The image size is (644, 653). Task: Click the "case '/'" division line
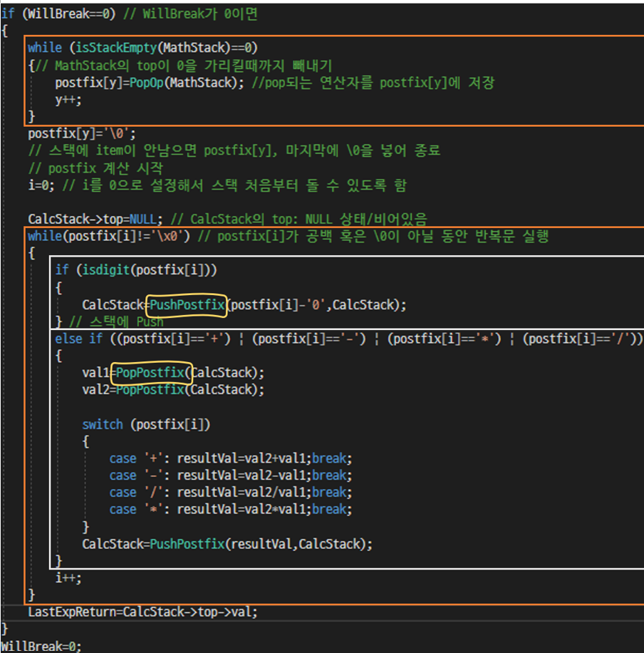[x=231, y=493]
